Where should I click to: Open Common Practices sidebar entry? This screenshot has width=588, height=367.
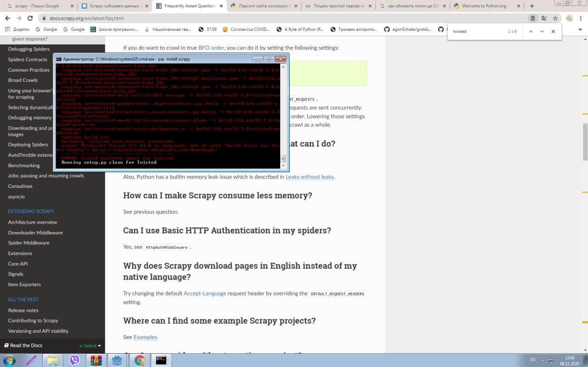(29, 70)
